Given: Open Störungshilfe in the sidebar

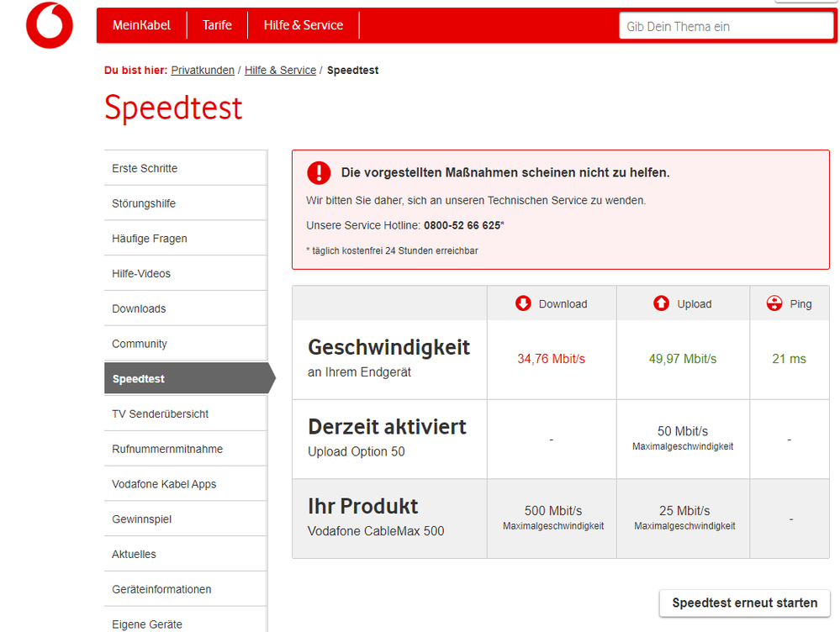Looking at the screenshot, I should [185, 203].
